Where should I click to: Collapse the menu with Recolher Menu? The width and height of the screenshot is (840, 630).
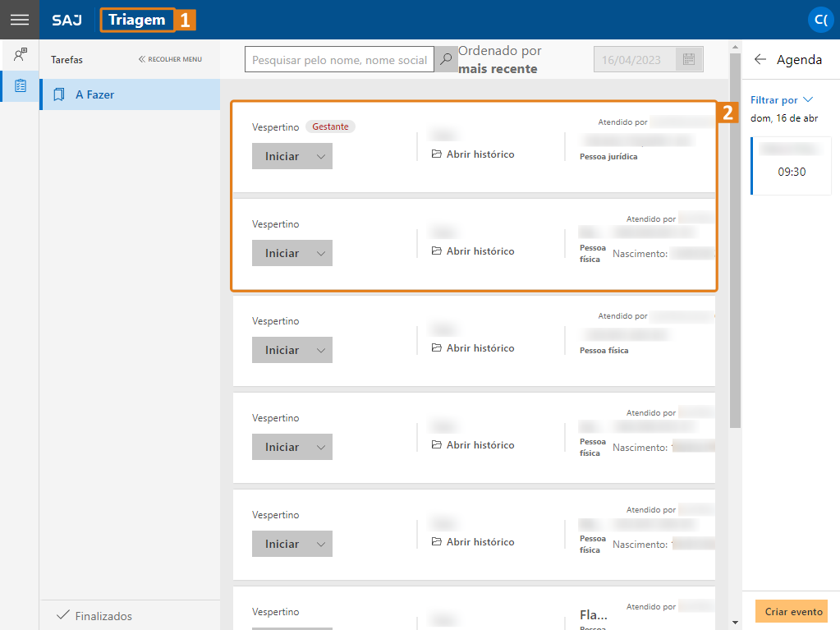pos(170,59)
